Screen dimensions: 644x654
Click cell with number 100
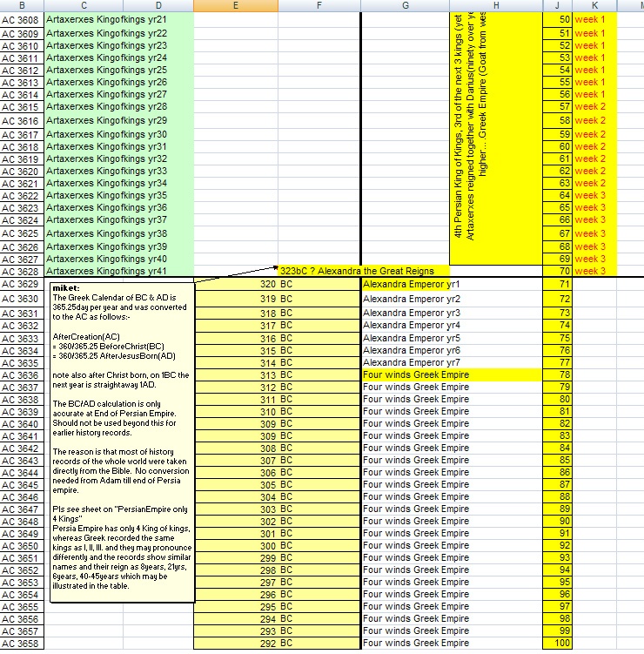pyautogui.click(x=557, y=644)
